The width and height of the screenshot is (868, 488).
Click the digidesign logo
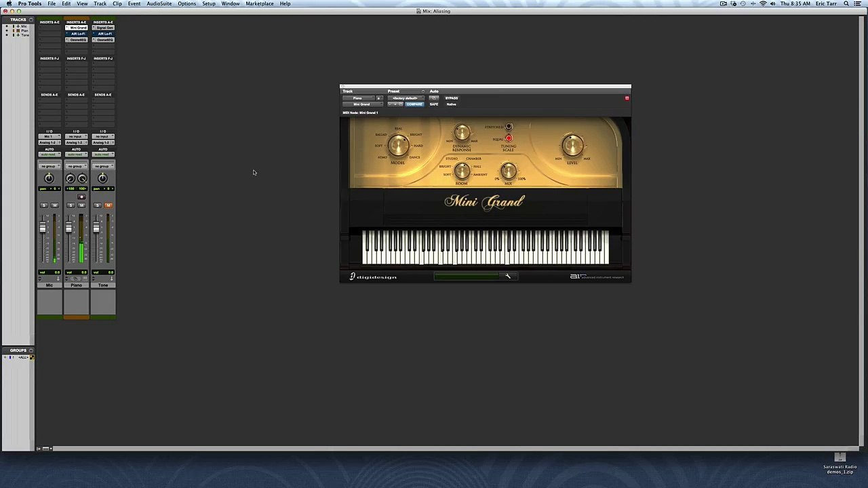coord(373,277)
